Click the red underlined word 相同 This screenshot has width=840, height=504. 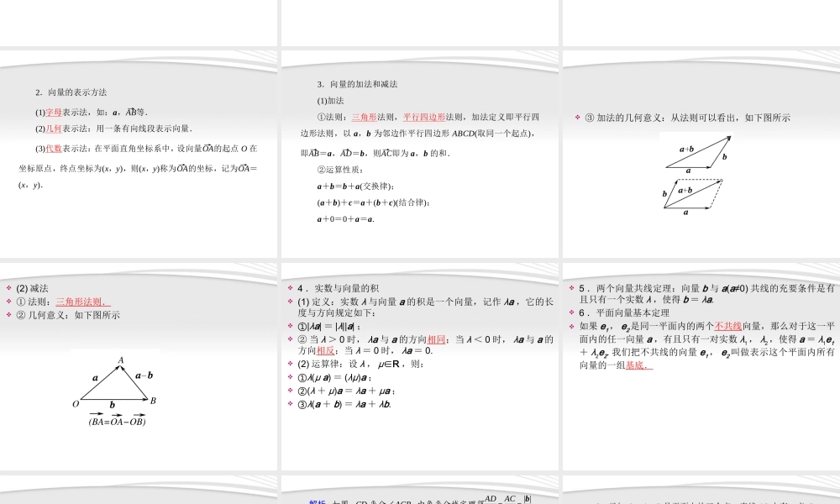click(437, 339)
